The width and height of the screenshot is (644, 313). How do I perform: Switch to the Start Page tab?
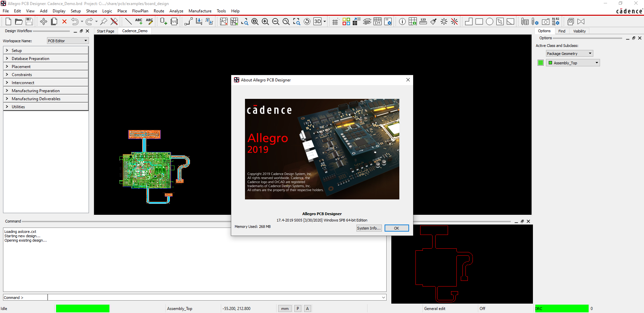click(x=106, y=31)
